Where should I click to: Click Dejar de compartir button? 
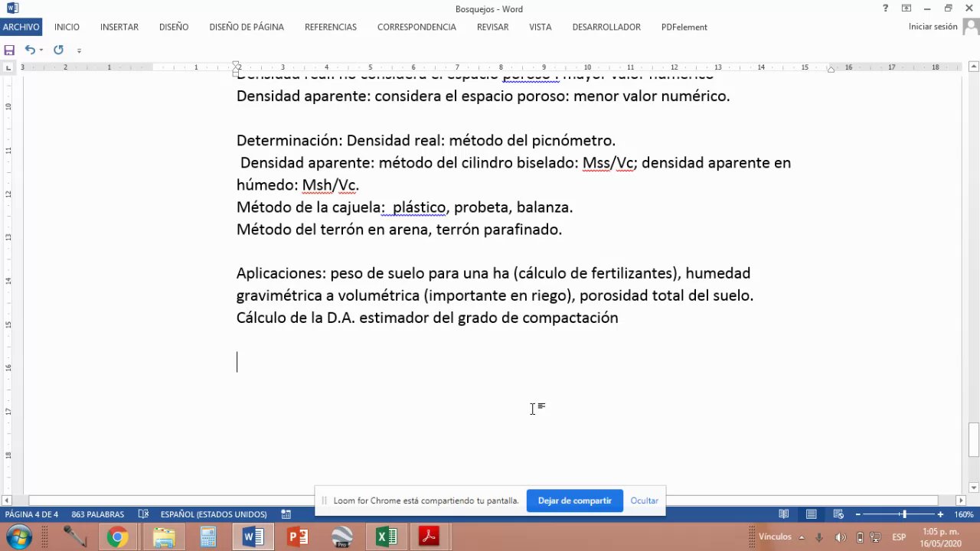click(574, 500)
